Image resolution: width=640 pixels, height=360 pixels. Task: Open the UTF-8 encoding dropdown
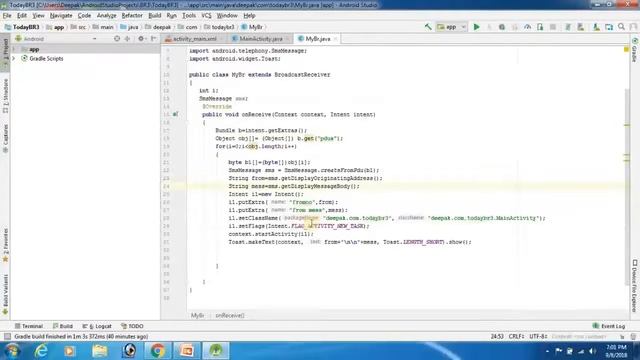538,336
